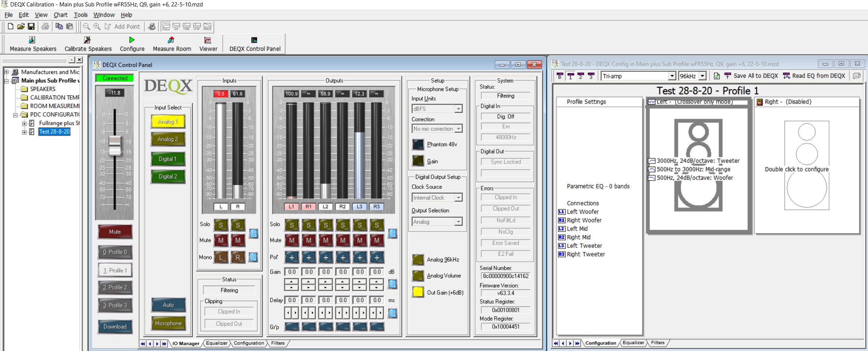This screenshot has height=351, width=868.
Task: Increase L1 gain with up stepper
Action: [x=291, y=281]
